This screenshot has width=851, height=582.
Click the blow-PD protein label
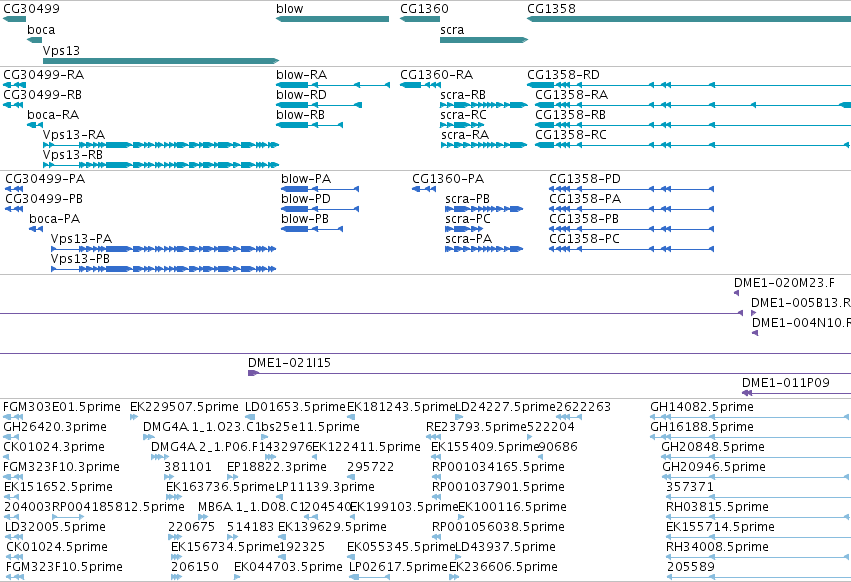tap(306, 199)
